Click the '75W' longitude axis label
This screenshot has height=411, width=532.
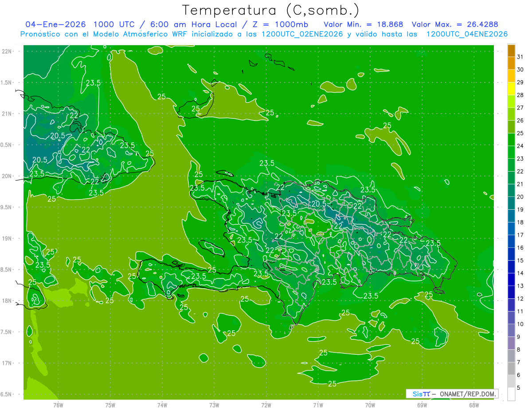(x=110, y=405)
